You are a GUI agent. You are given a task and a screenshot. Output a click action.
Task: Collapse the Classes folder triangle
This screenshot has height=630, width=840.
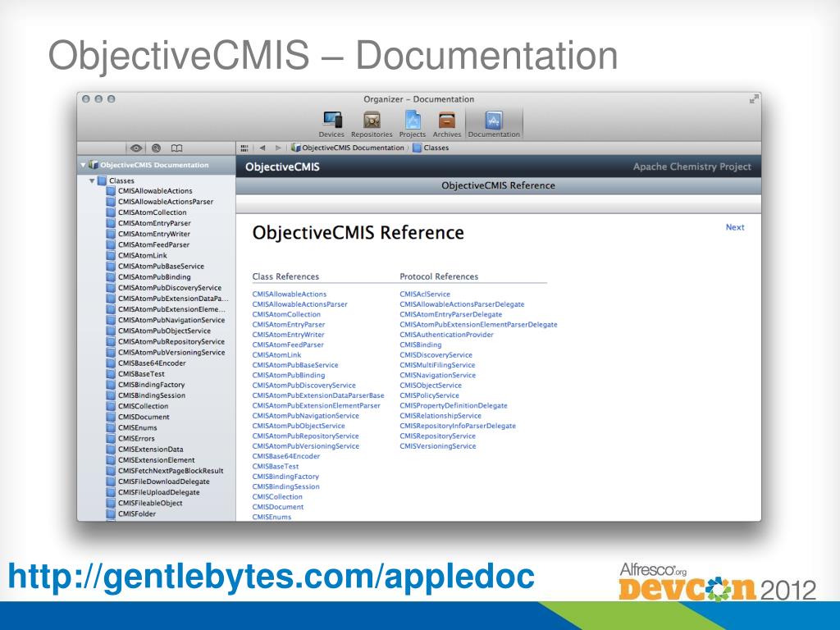pyautogui.click(x=92, y=181)
